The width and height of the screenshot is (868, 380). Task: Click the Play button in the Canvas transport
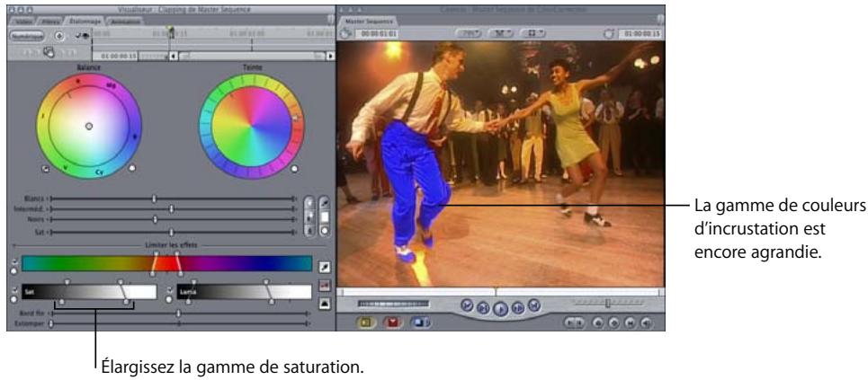coord(500,310)
